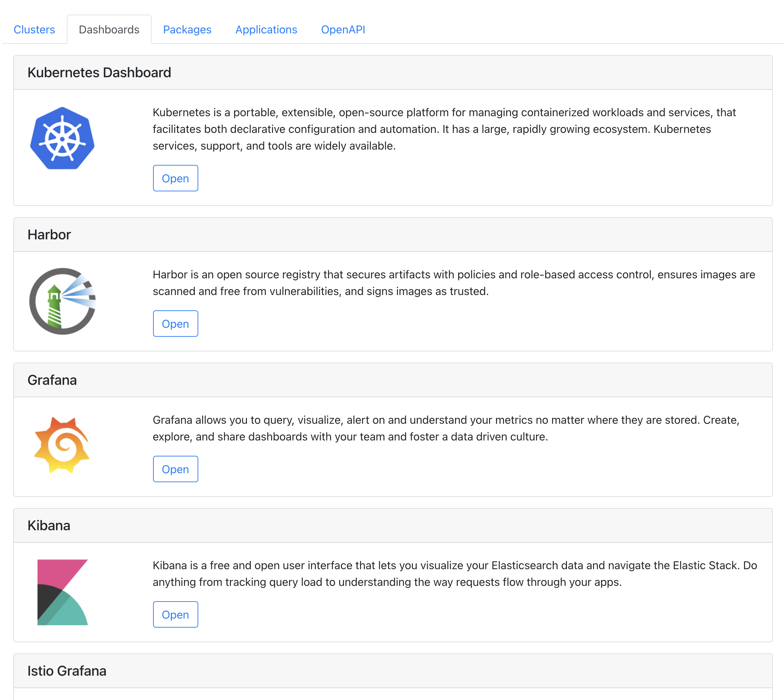Click the Harbor lighthouse logo
Screen dimensions: 784x700
[62, 301]
